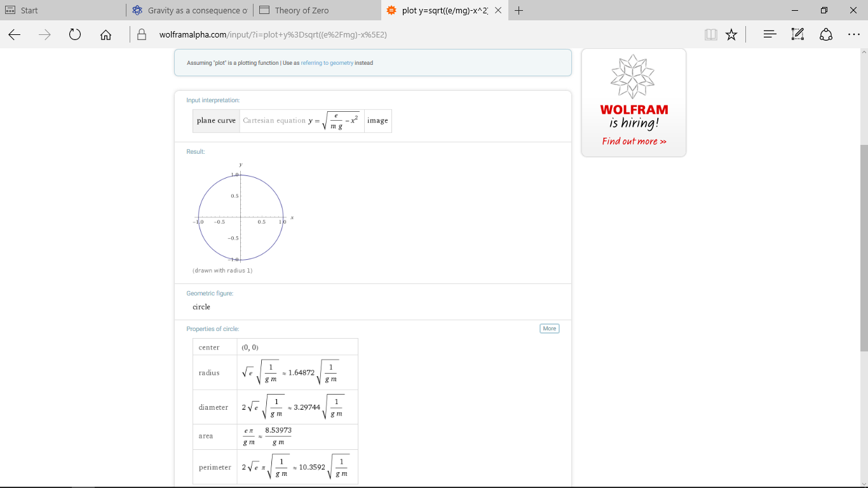Viewport: 868px width, 488px height.
Task: Switch to Gravity as a consequence tab
Action: 189,10
